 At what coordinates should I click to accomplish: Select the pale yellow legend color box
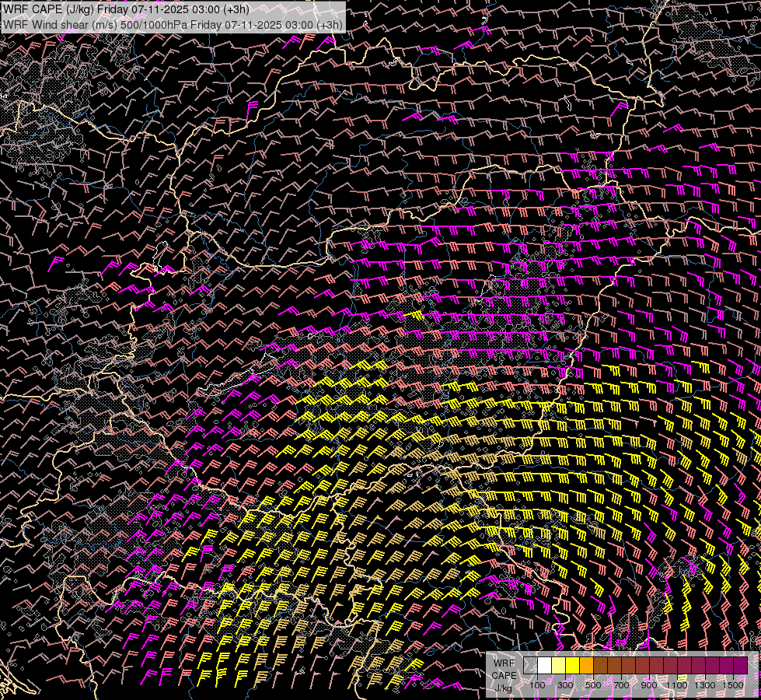(x=559, y=665)
